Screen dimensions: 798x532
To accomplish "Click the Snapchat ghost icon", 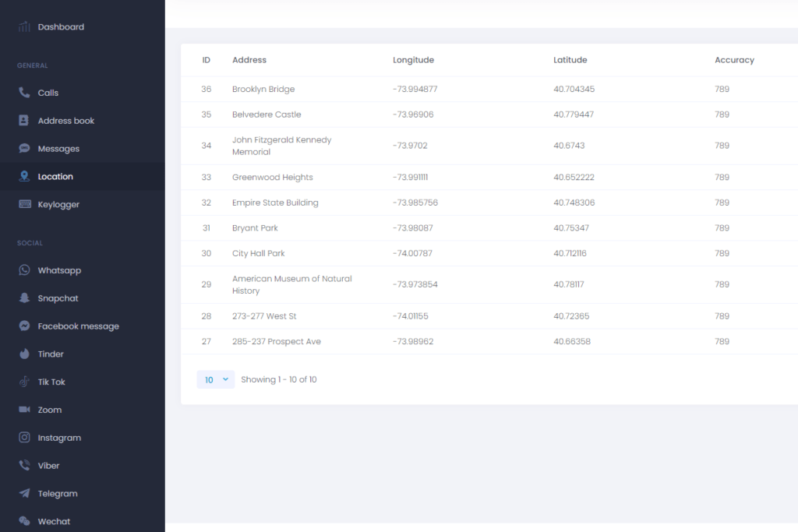I will pos(24,298).
